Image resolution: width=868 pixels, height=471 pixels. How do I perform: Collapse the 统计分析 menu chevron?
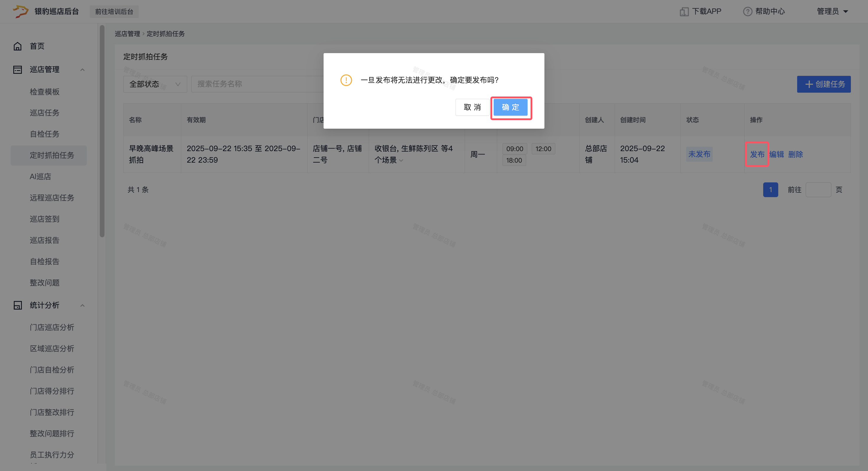(x=83, y=305)
